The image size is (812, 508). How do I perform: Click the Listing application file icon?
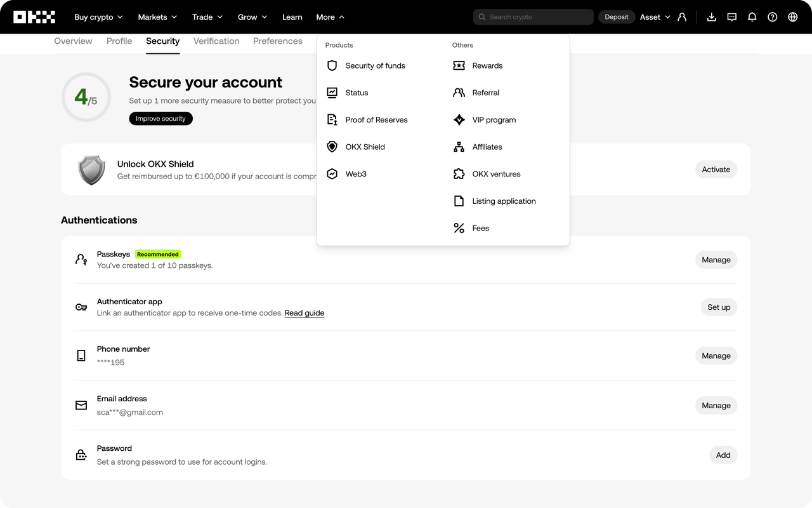point(459,201)
